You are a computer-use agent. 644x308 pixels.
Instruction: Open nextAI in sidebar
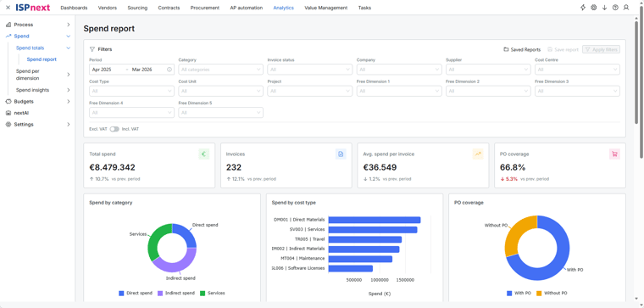click(21, 113)
